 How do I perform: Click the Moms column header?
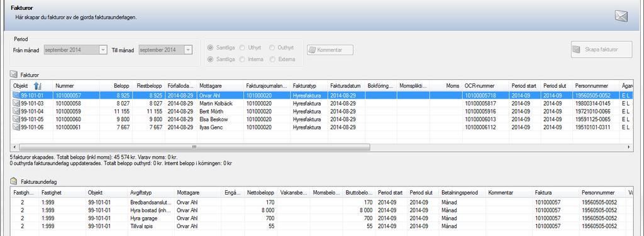pyautogui.click(x=446, y=86)
